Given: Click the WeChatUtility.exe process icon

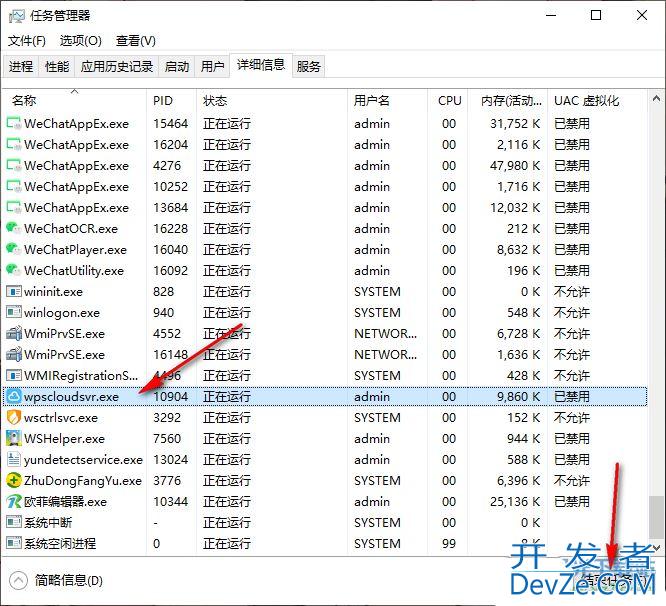Looking at the screenshot, I should (14, 270).
